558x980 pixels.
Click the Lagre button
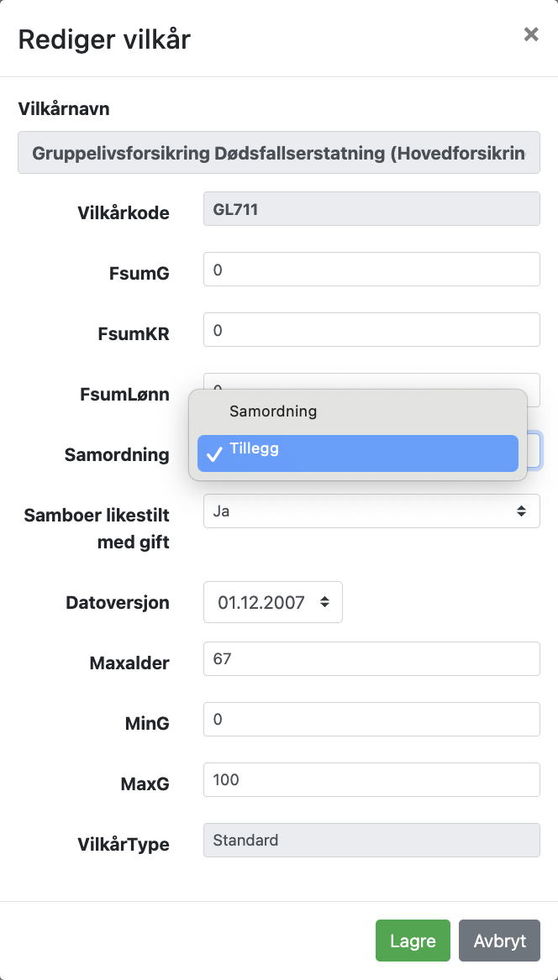pyautogui.click(x=413, y=941)
